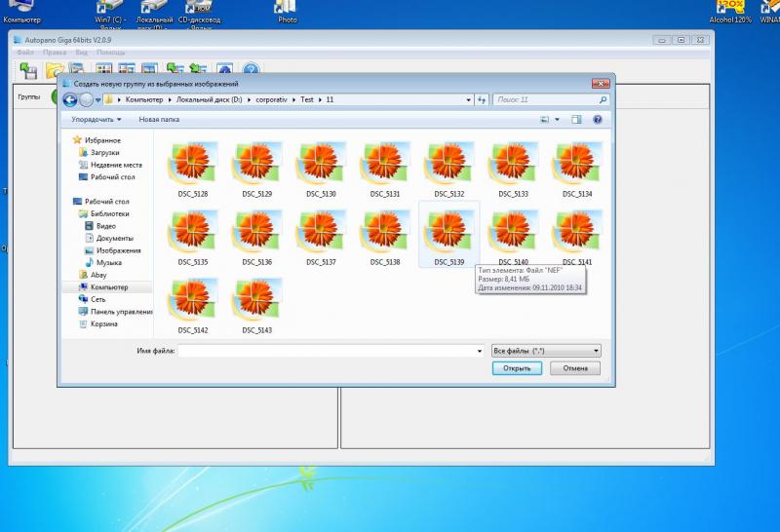780x532 pixels.
Task: Select Abay user folder in sidebar
Action: (93, 275)
